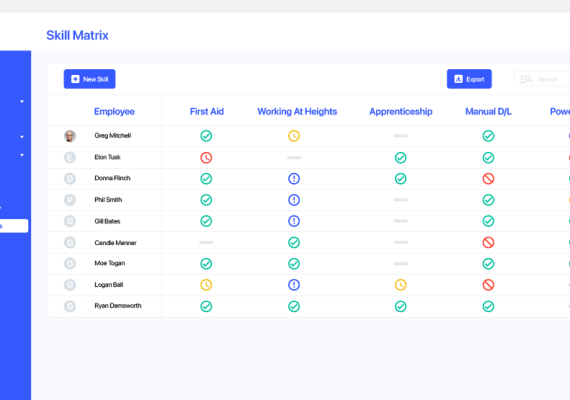Open Donna Flinch's Manual D/L prohibited icon
570x400 pixels.
pos(488,179)
